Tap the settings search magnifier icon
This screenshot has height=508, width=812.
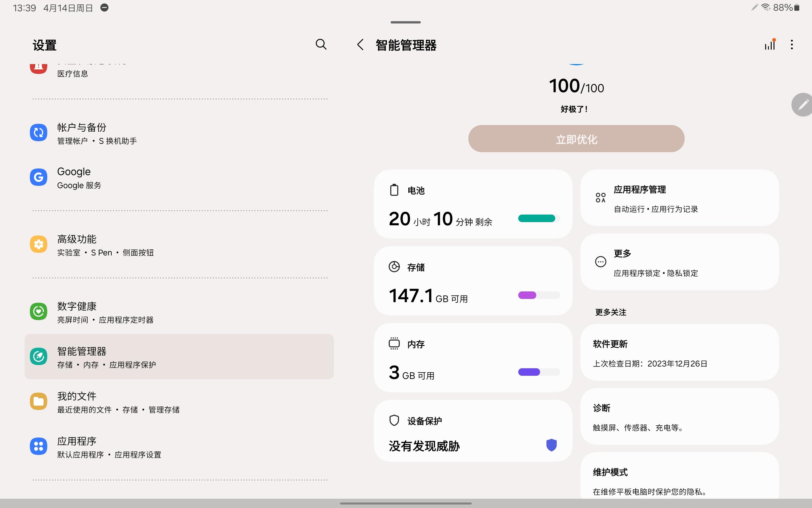click(321, 44)
